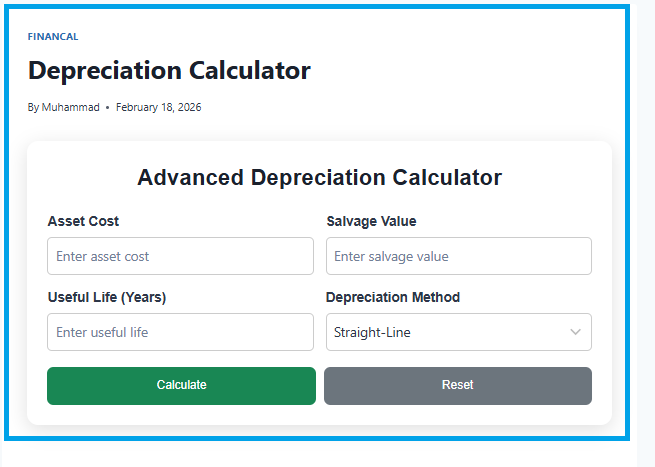This screenshot has height=467, width=655.
Task: Click the "By" text before author name
Action: [x=33, y=107]
